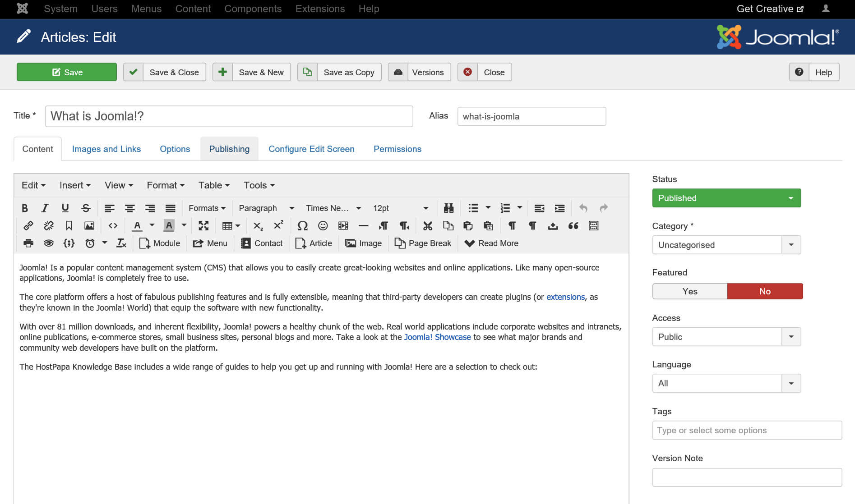Open user account icon top right

point(826,9)
